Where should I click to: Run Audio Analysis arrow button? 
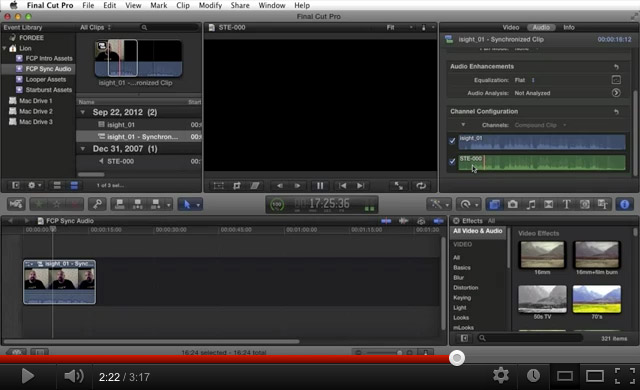[616, 93]
